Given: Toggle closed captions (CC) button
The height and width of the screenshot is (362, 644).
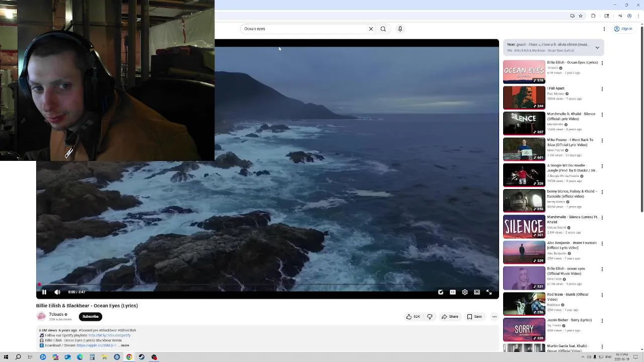Looking at the screenshot, I should coord(453,292).
